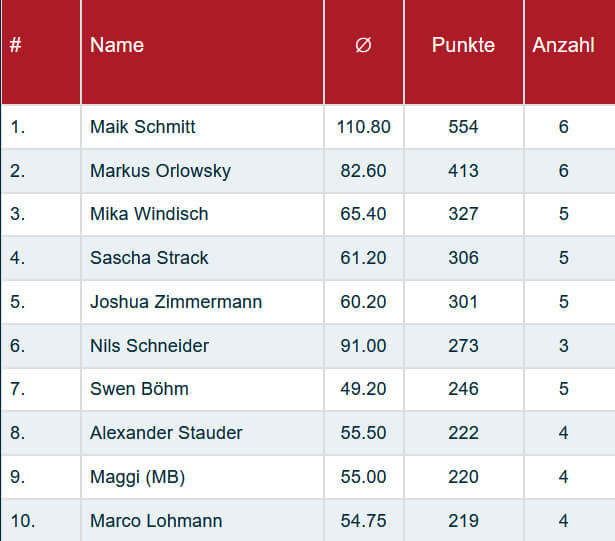Select the 91.00 average cell
Image resolution: width=615 pixels, height=541 pixels.
click(364, 346)
